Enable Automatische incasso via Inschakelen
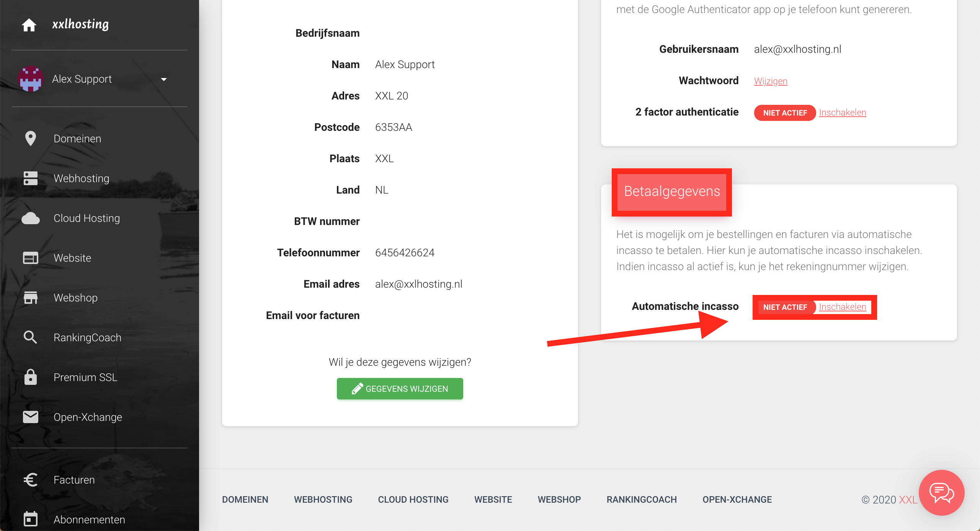 coord(842,307)
